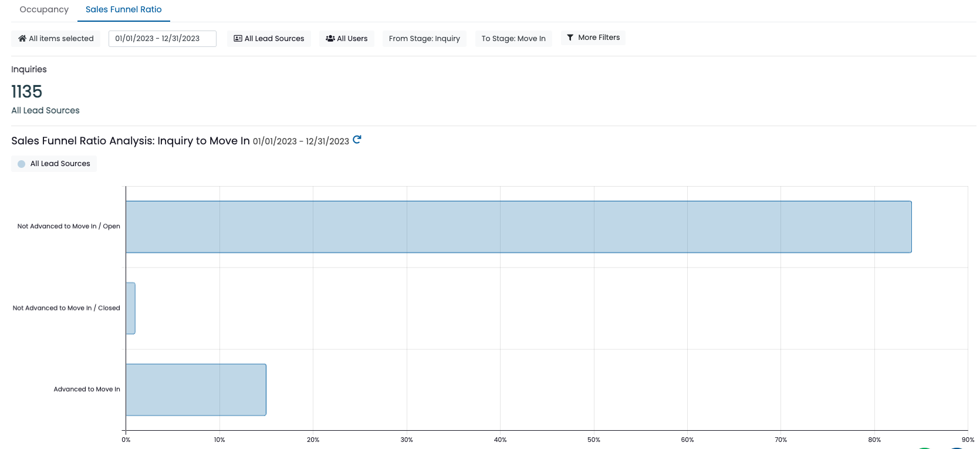Click the refresh icon beside chart title
This screenshot has height=449, width=980.
(357, 140)
